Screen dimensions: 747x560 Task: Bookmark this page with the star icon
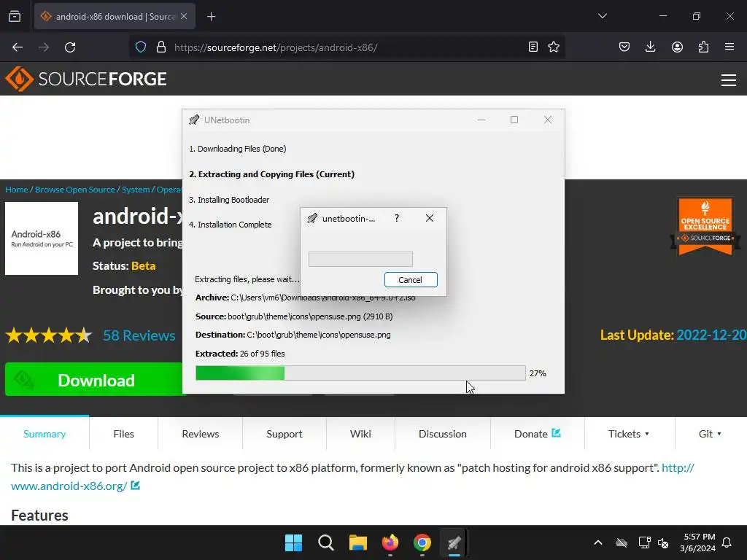coord(554,47)
